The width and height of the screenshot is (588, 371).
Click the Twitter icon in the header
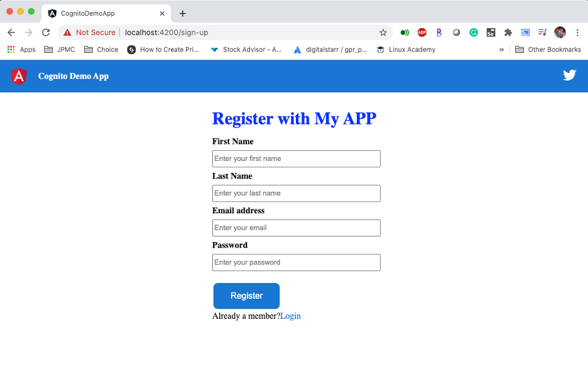pos(569,75)
